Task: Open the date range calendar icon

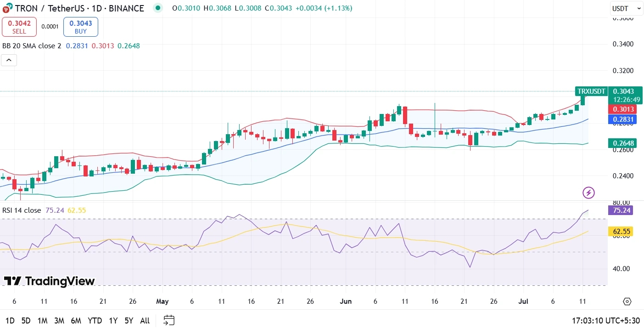Action: (169, 320)
